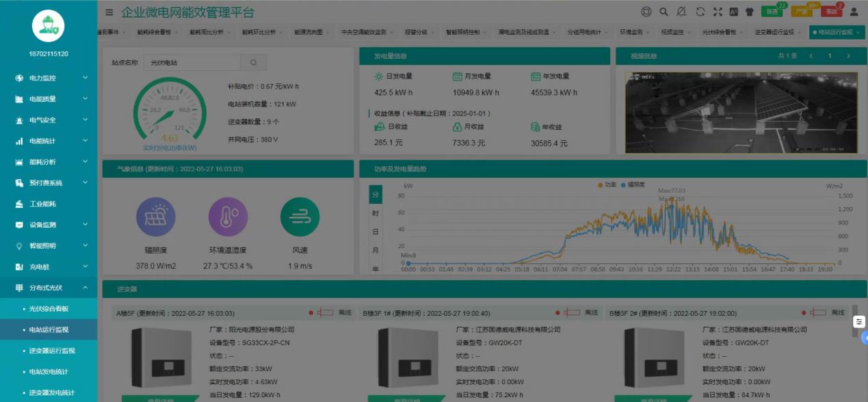This screenshot has width=868, height=402.
Task: Open the theme switcher icon beside alarms
Action: pyautogui.click(x=751, y=12)
